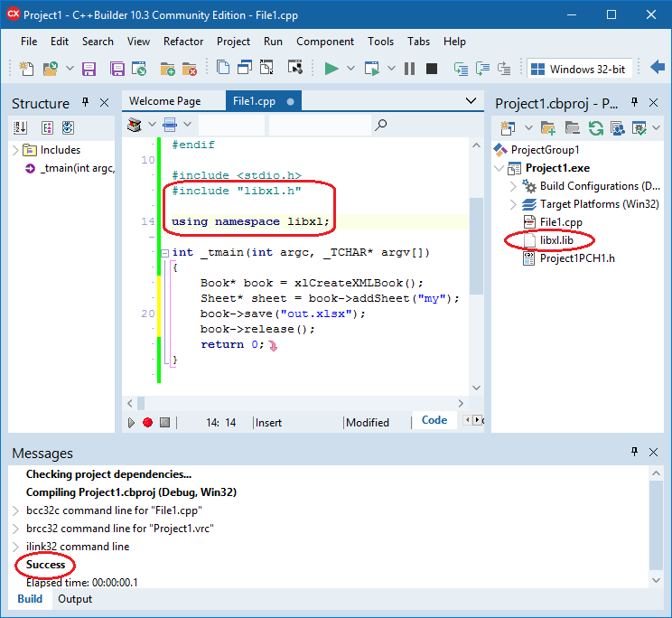Open the Tools menu
The height and width of the screenshot is (618, 672).
coord(380,42)
